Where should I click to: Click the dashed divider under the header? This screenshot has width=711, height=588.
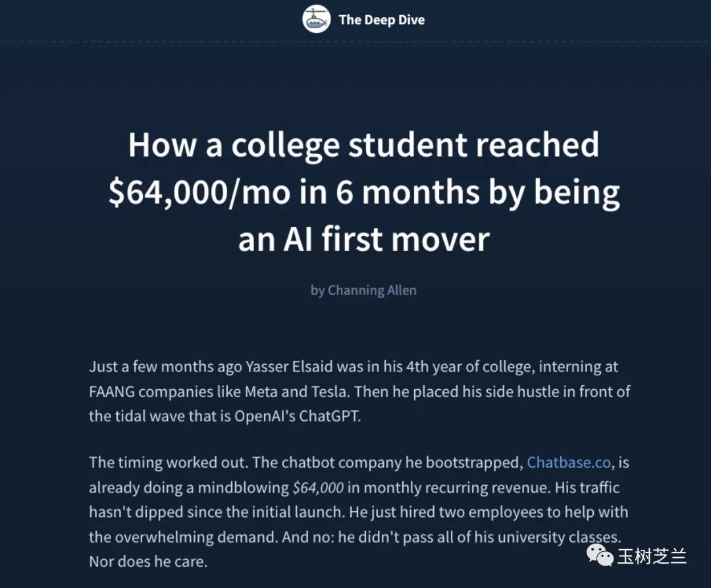click(x=355, y=41)
